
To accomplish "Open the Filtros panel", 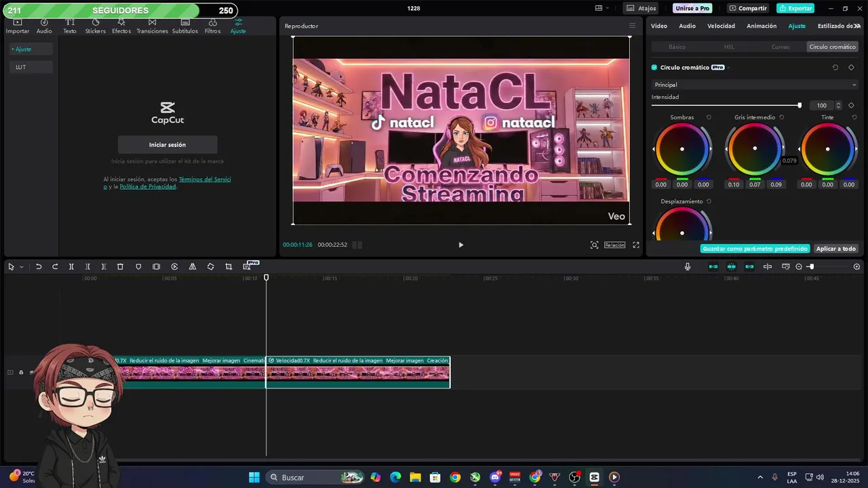I will coord(212,27).
